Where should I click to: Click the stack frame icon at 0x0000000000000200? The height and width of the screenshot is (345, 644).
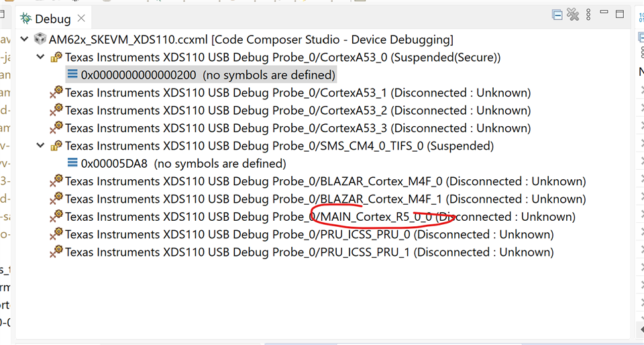72,74
